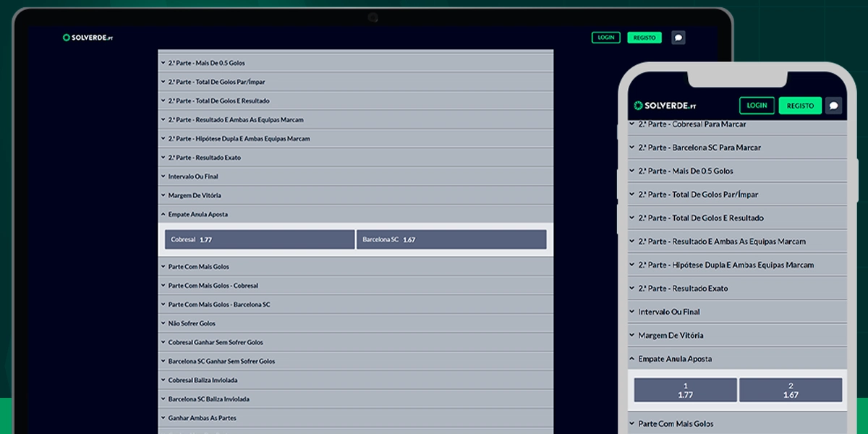Select option 1 at 1.77 on phone

point(685,390)
